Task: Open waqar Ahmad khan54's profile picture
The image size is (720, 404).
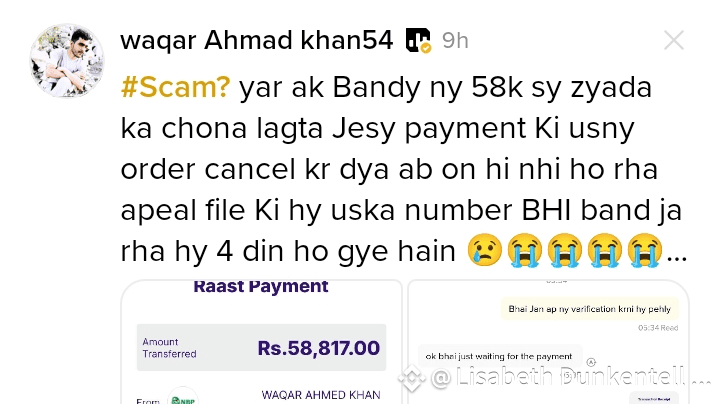Action: 67,60
